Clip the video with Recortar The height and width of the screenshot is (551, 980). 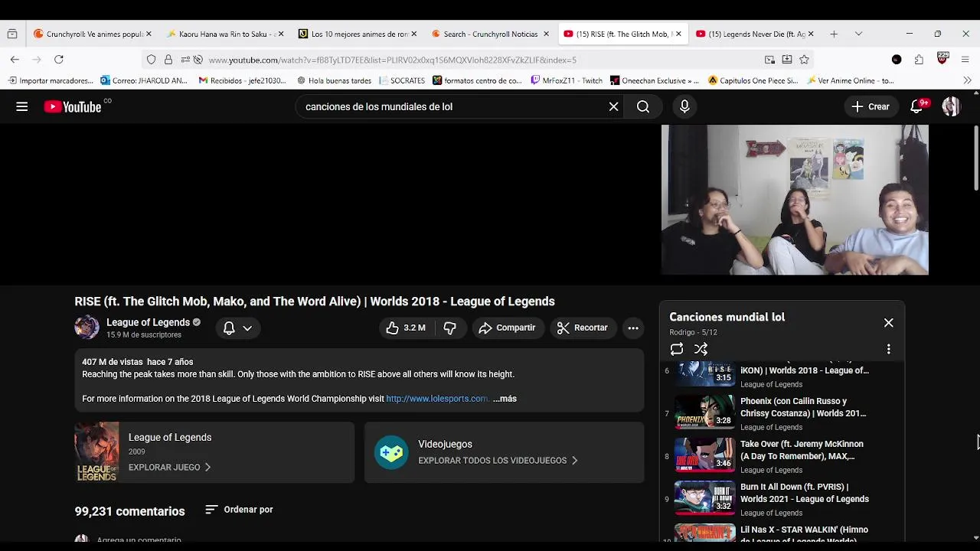(583, 328)
